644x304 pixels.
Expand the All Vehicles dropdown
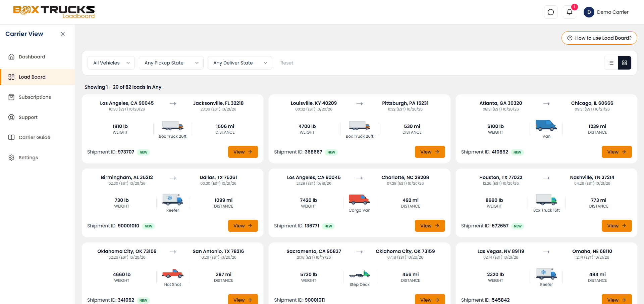pyautogui.click(x=111, y=63)
